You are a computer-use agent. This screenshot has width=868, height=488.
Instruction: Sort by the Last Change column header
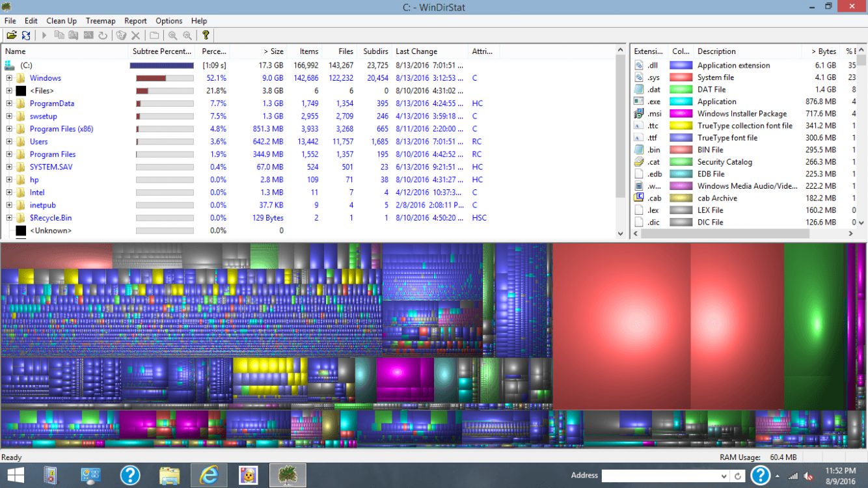(x=429, y=51)
